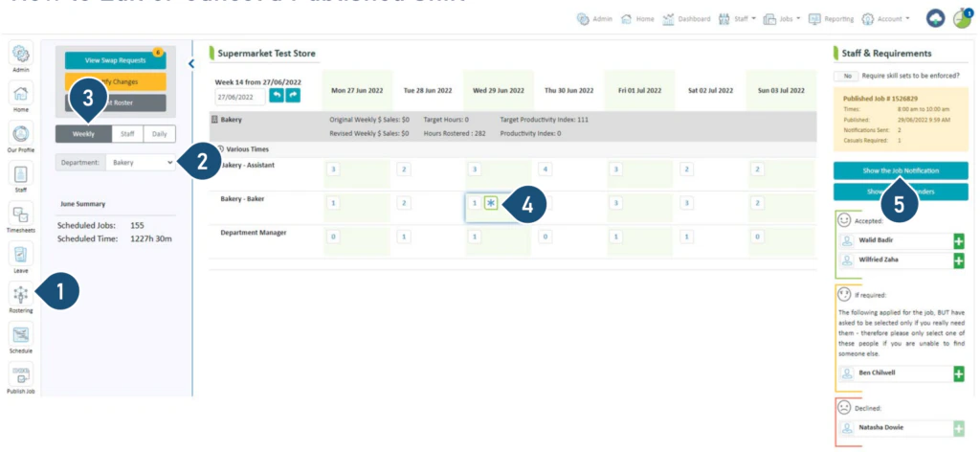Select Department Manager count for Mon 27 Jun
Image resolution: width=980 pixels, height=452 pixels.
pyautogui.click(x=333, y=237)
